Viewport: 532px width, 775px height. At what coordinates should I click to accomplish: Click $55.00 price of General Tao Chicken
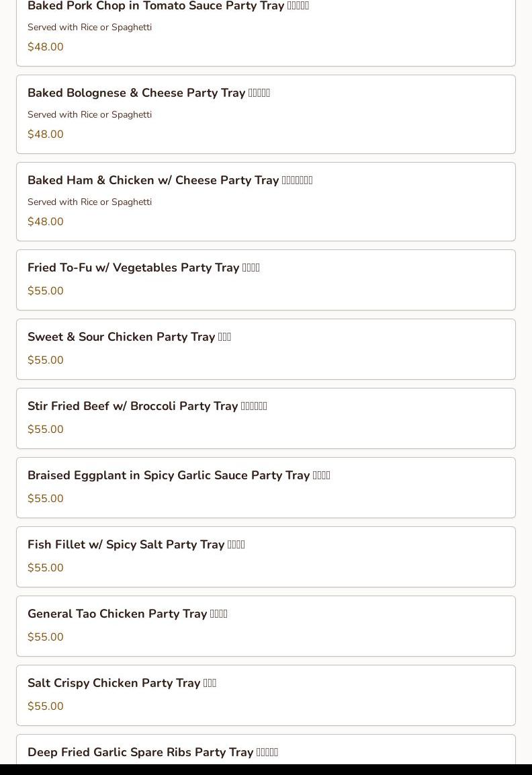(x=46, y=637)
